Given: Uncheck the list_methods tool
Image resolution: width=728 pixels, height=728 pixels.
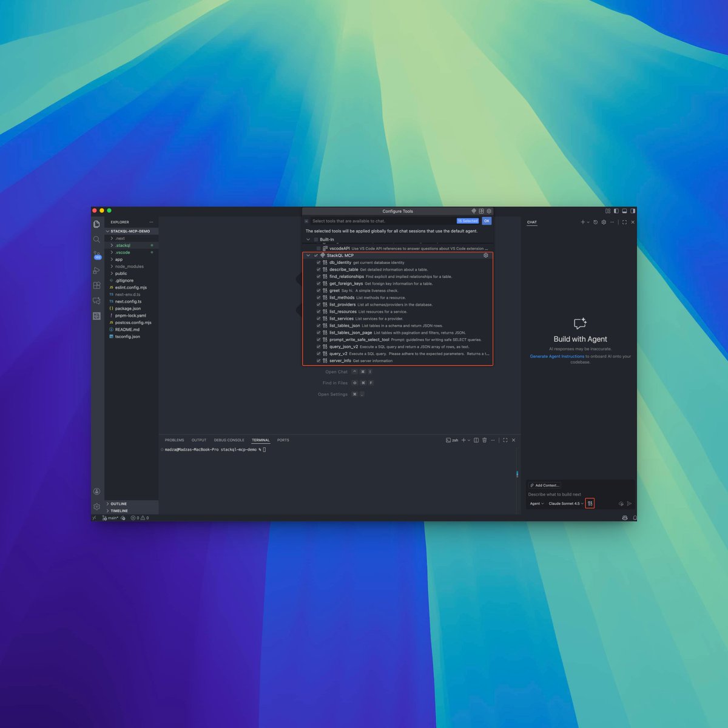Looking at the screenshot, I should pyautogui.click(x=318, y=297).
